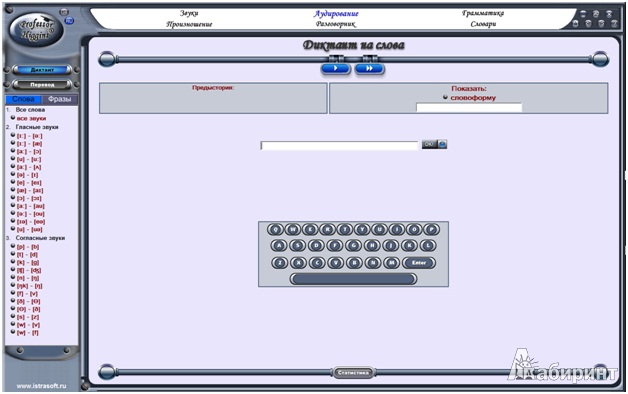Open the Словари menu section
This screenshot has width=628, height=394.
coord(483,24)
